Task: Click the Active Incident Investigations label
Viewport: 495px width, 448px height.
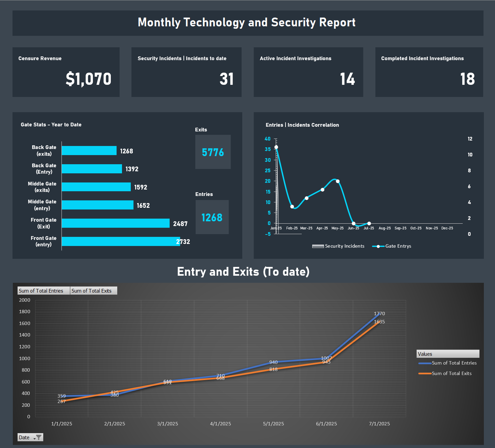Action: coord(296,58)
